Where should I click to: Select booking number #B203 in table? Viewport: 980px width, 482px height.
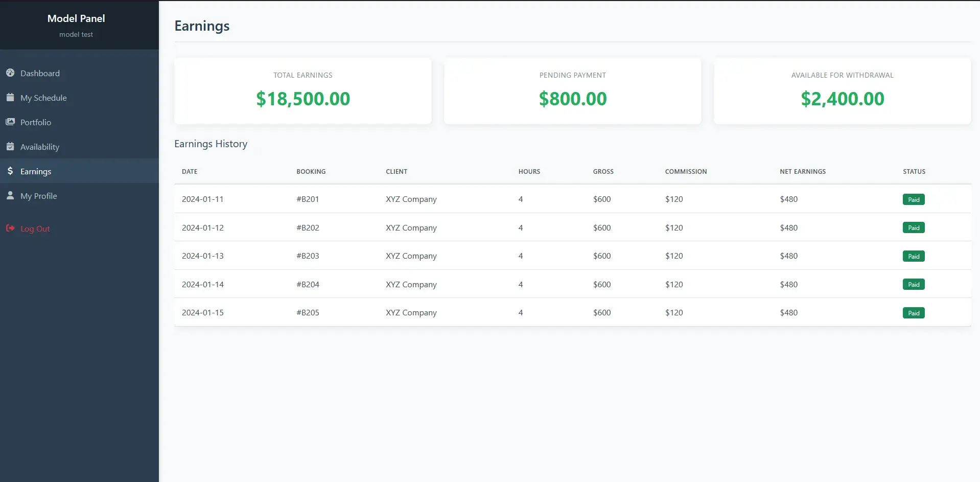coord(308,256)
